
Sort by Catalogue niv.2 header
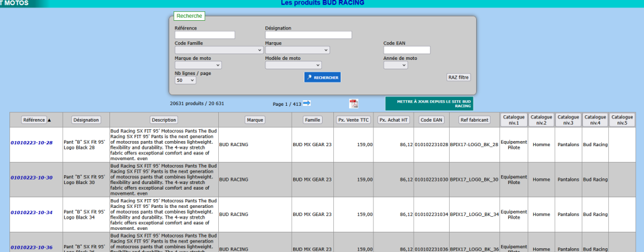click(x=541, y=120)
